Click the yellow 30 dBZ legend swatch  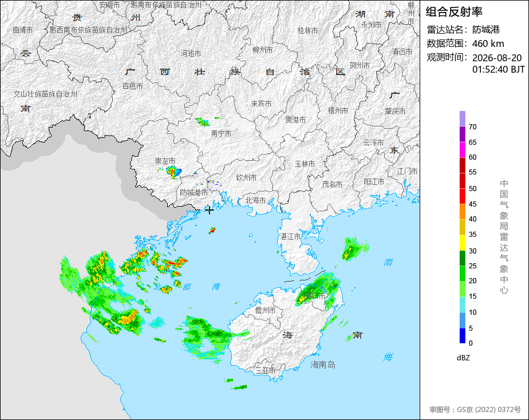click(x=462, y=243)
